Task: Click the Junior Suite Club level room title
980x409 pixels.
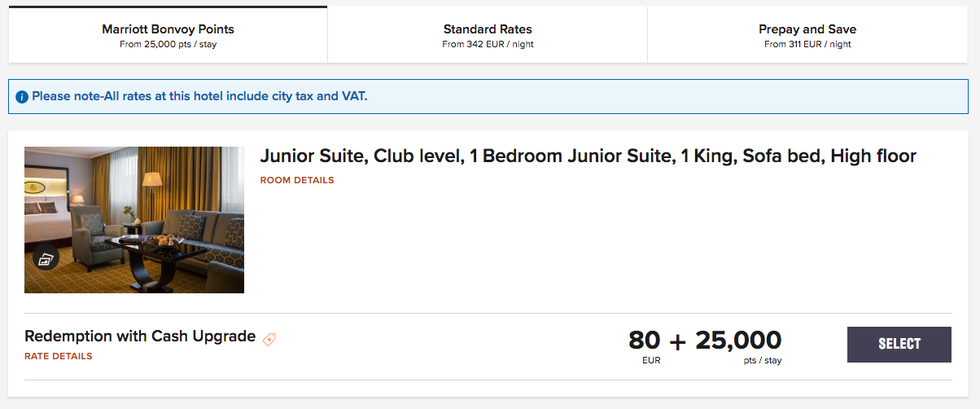Action: coord(588,156)
